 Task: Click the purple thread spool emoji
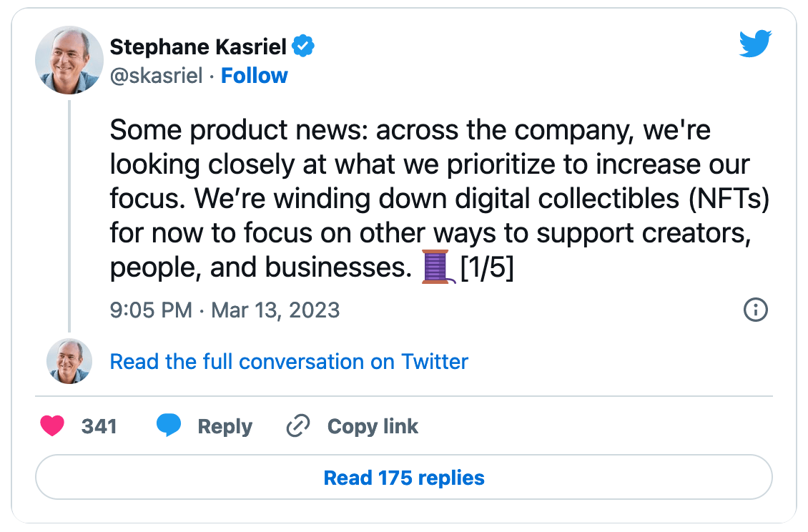click(436, 267)
